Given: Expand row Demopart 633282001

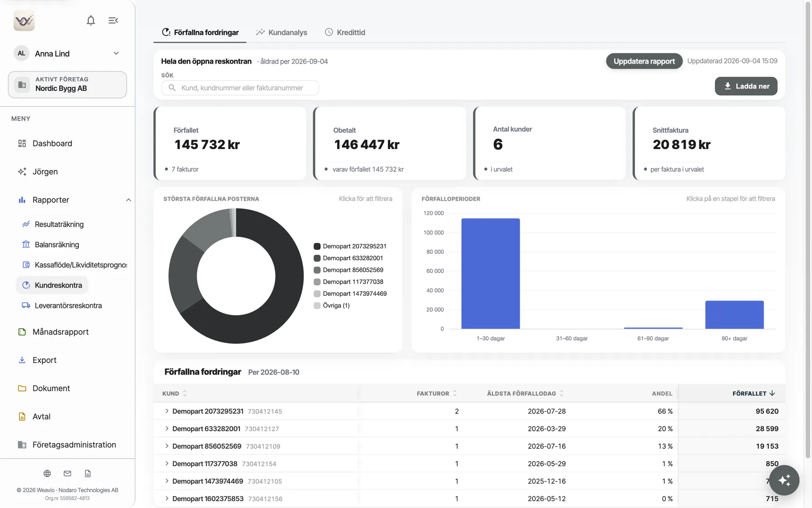Looking at the screenshot, I should 167,429.
